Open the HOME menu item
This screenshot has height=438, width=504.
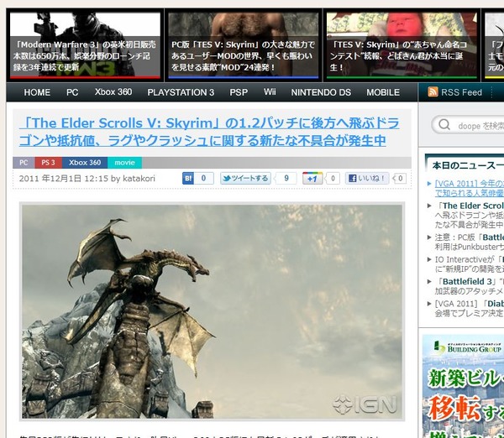pyautogui.click(x=37, y=92)
